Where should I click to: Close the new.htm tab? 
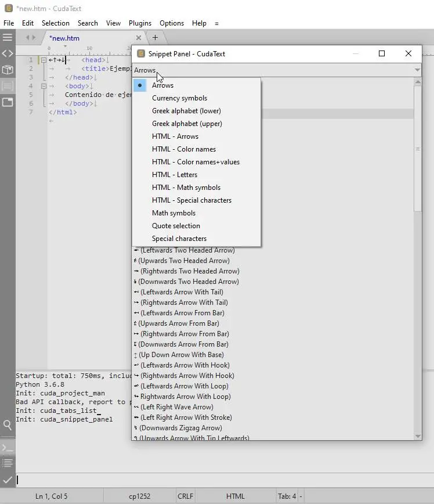point(139,38)
